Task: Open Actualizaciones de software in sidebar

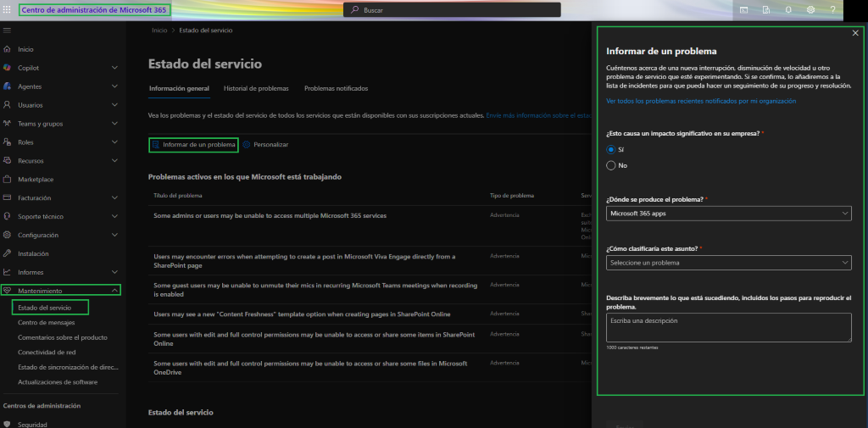Action: pyautogui.click(x=58, y=382)
